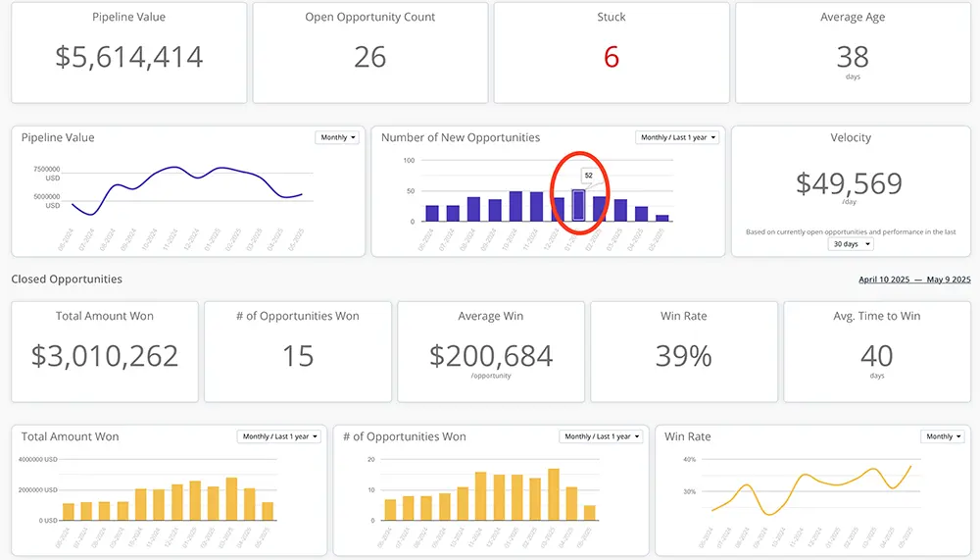Click the red Stuck count of 6

612,57
